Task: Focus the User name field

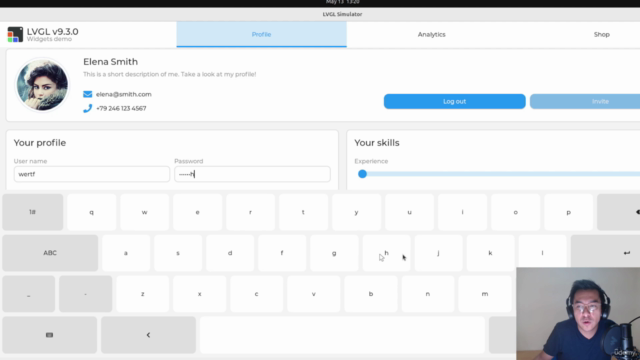Action: pyautogui.click(x=91, y=174)
